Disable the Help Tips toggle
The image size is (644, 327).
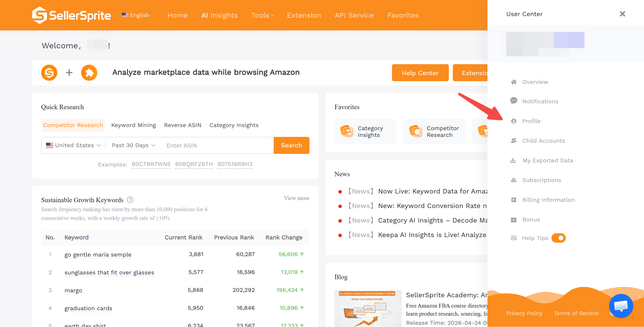[x=559, y=238]
